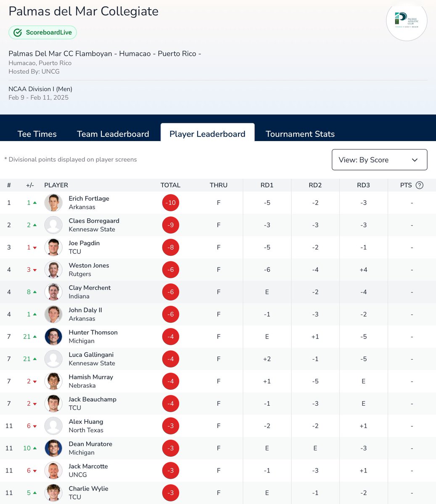Open Luca Gallingani's player name link

tap(91, 354)
